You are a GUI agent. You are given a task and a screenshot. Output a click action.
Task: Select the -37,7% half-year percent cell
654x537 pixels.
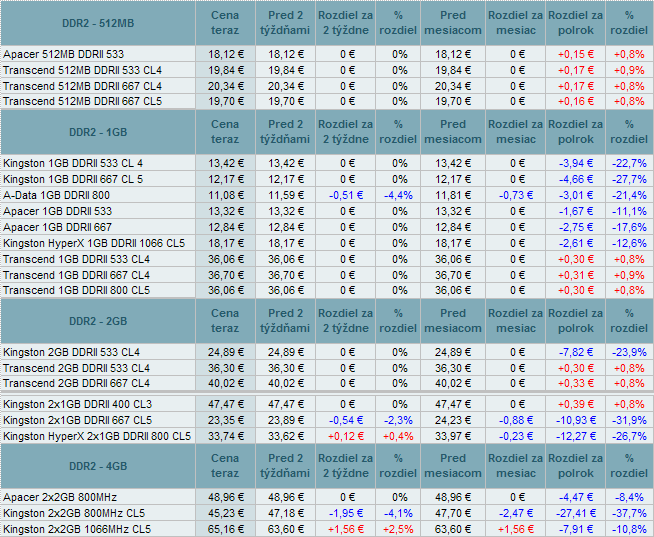click(x=629, y=513)
